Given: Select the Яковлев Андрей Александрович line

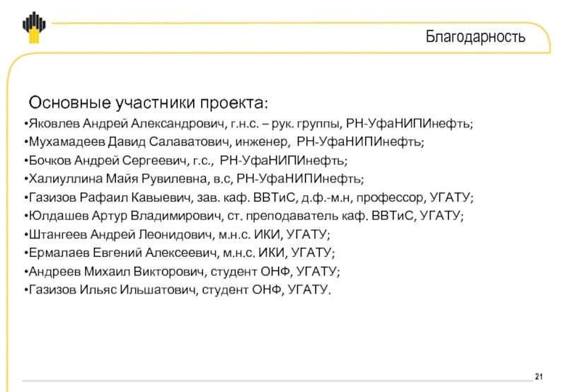Looking at the screenshot, I should (249, 124).
